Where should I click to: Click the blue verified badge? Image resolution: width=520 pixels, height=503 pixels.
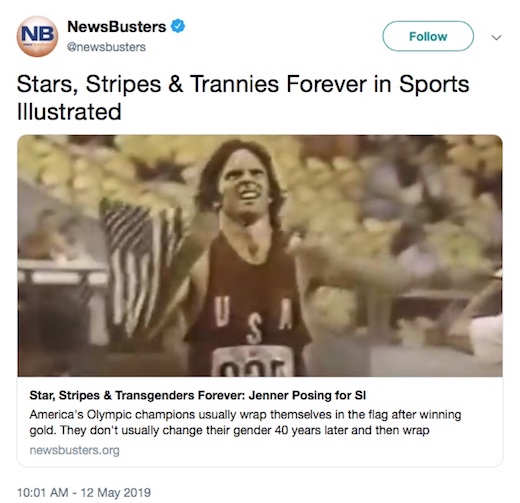tap(178, 26)
